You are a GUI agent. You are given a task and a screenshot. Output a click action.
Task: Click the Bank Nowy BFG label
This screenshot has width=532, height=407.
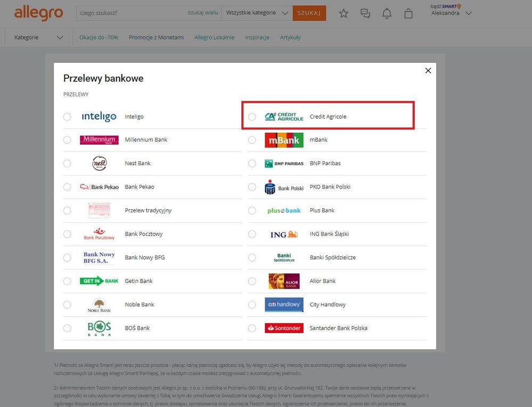click(x=145, y=257)
